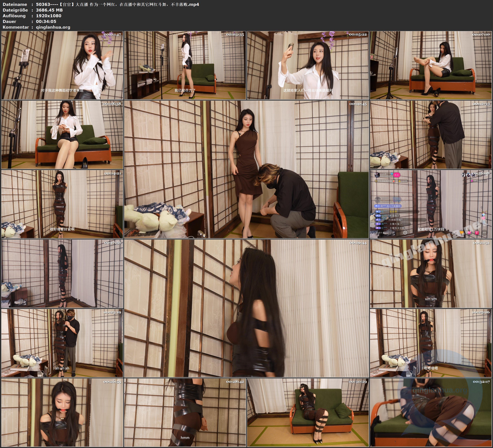Screen dimensions: 493x448
Task: Click the 00:30:29 sofa thumbnail
Action: (x=308, y=412)
